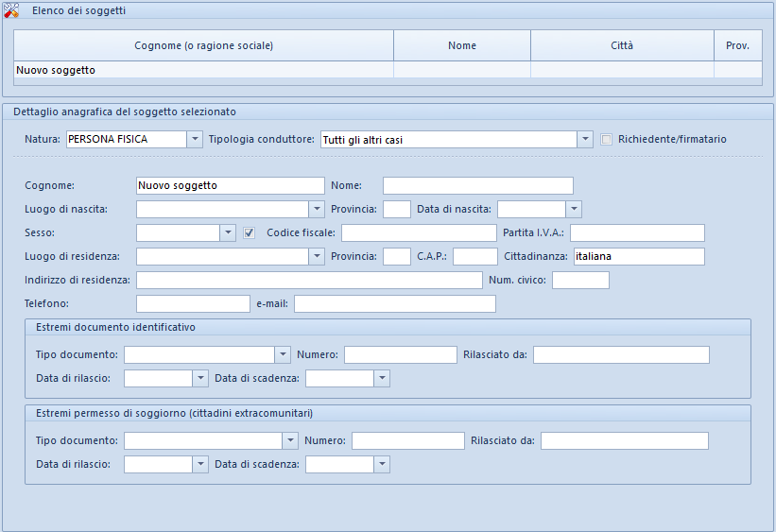The width and height of the screenshot is (776, 532).
Task: Click the Prov. column header
Action: [738, 45]
